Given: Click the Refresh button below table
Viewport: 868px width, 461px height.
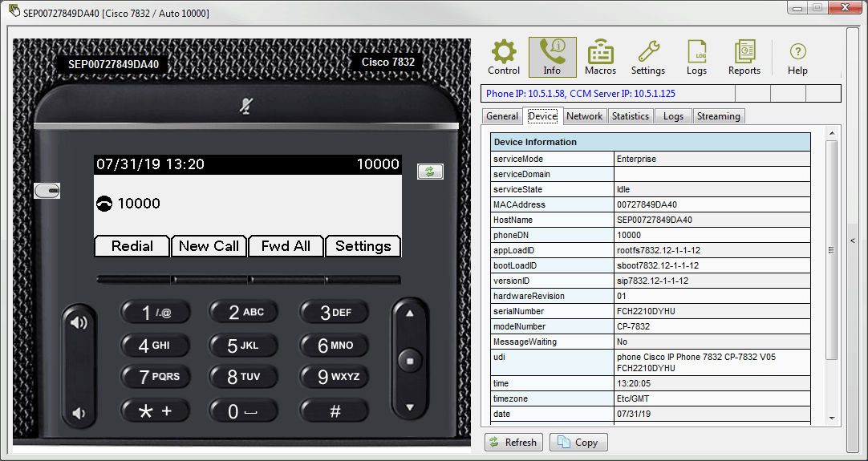Looking at the screenshot, I should (x=513, y=443).
